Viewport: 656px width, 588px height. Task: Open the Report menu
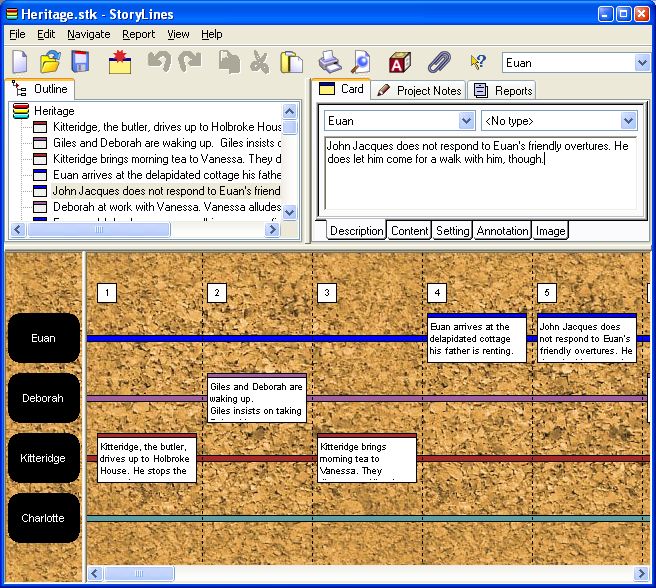coord(138,34)
